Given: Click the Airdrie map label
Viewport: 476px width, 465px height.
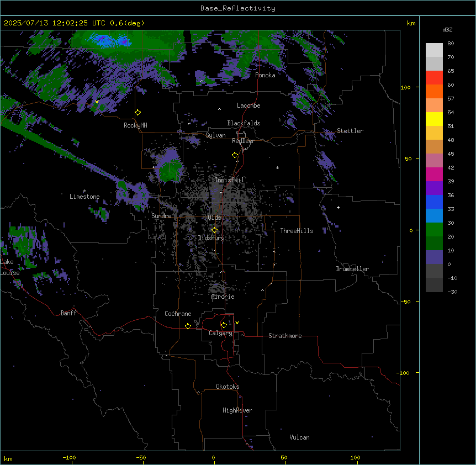Looking at the screenshot, I should point(223,297).
